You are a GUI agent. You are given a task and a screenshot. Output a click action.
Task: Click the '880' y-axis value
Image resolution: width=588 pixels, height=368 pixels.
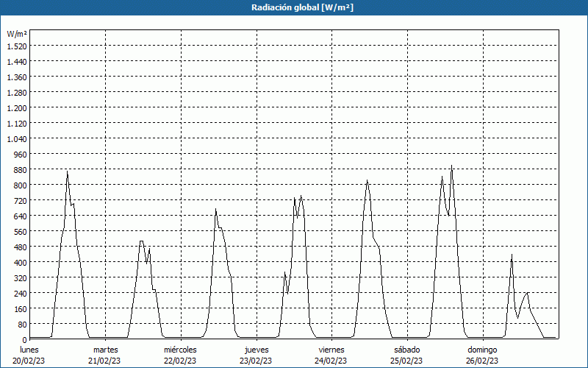pos(21,170)
